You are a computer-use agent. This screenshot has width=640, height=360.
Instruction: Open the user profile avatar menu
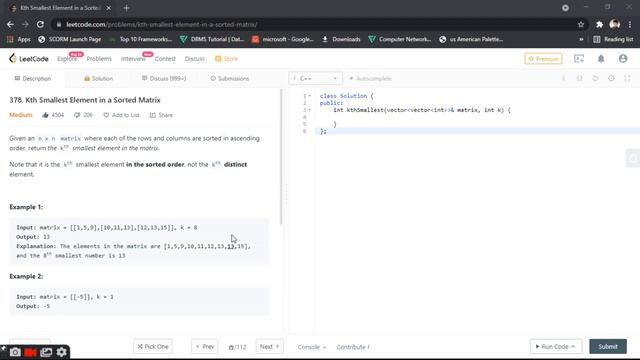click(x=623, y=59)
